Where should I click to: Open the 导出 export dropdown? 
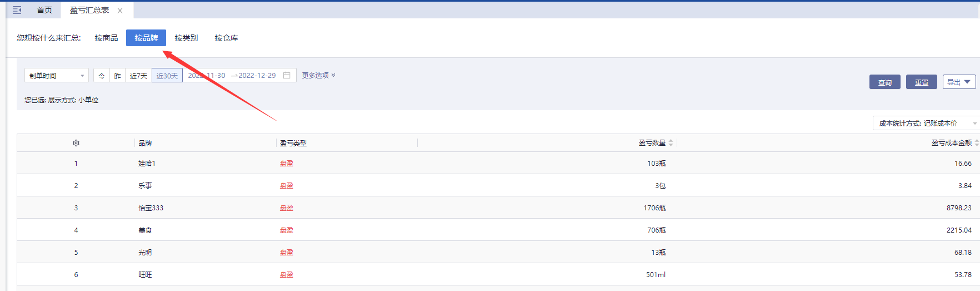pos(959,82)
